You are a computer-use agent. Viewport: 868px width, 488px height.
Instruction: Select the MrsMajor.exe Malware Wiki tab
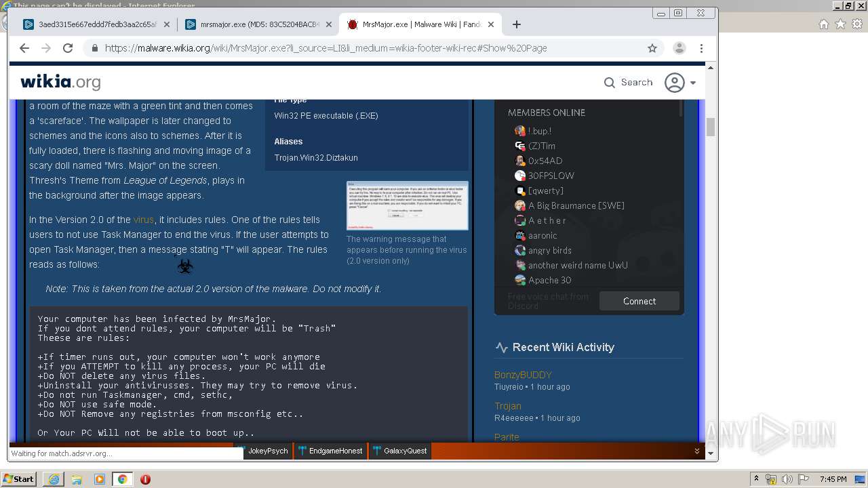(419, 24)
